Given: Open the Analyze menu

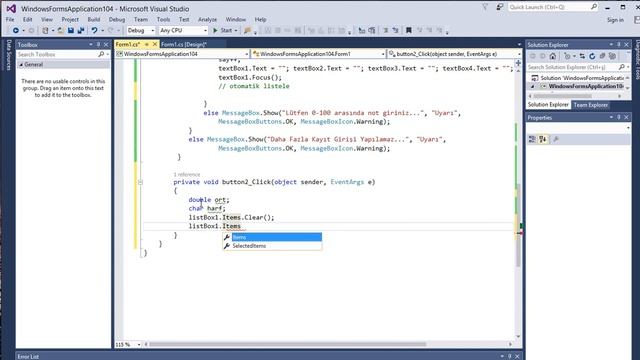Looking at the screenshot, I should [207, 20].
